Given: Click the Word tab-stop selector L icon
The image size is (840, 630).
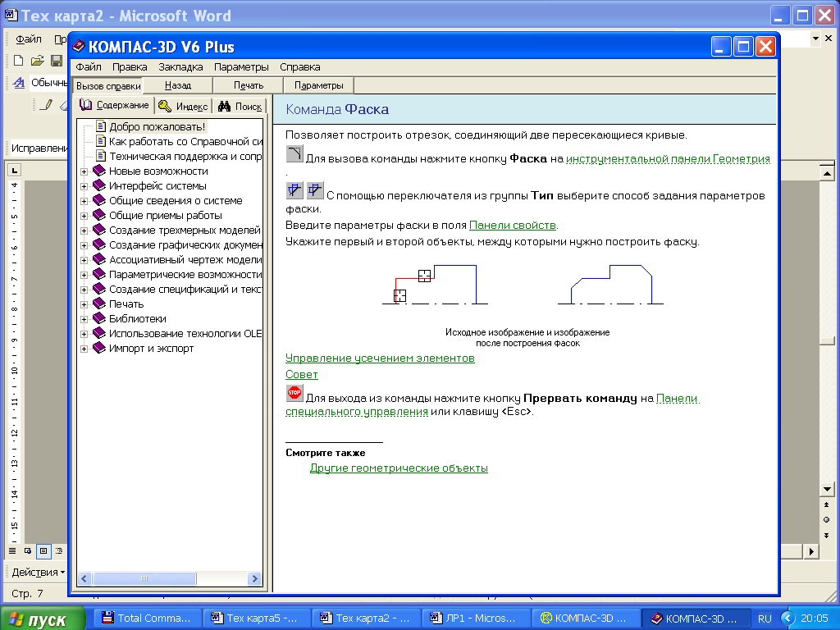Looking at the screenshot, I should pyautogui.click(x=14, y=171).
